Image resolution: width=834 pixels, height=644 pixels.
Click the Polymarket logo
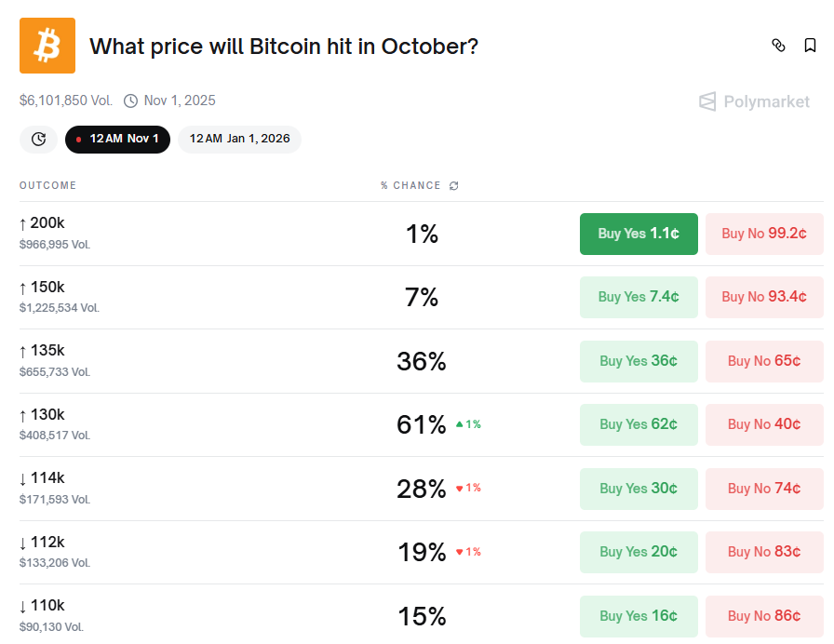point(755,101)
